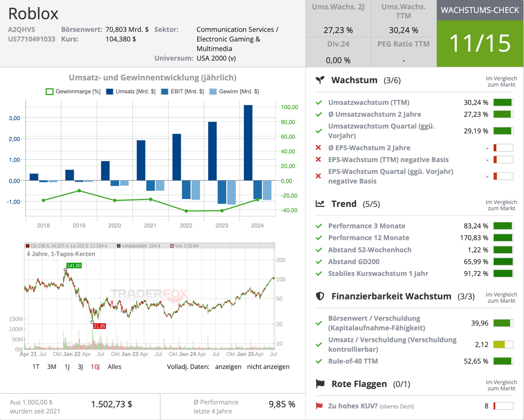524x420 pixels.
Task: Click the red X next to Ø EPS-Wachstum 2 Jahre
Action: point(318,148)
